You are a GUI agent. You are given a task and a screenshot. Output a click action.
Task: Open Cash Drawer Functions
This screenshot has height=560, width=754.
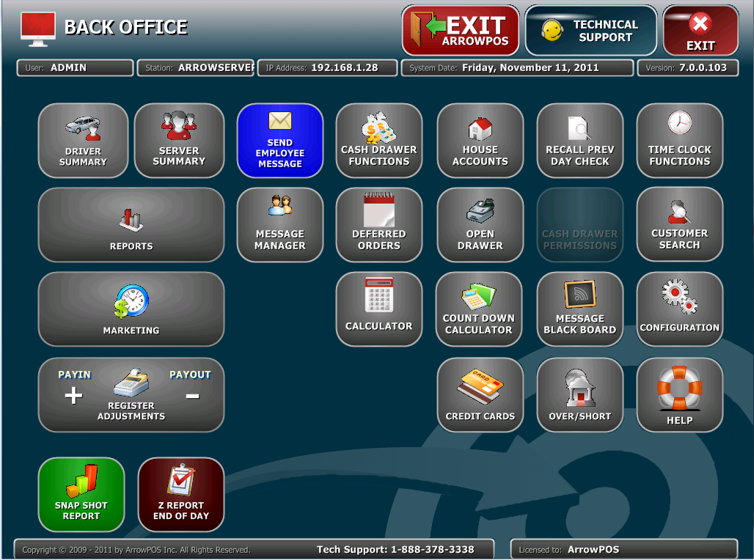(x=379, y=140)
